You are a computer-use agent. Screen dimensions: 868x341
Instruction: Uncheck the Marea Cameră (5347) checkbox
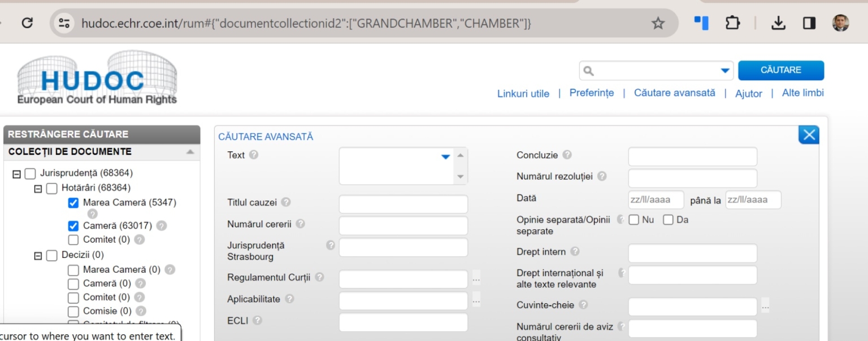(x=73, y=203)
